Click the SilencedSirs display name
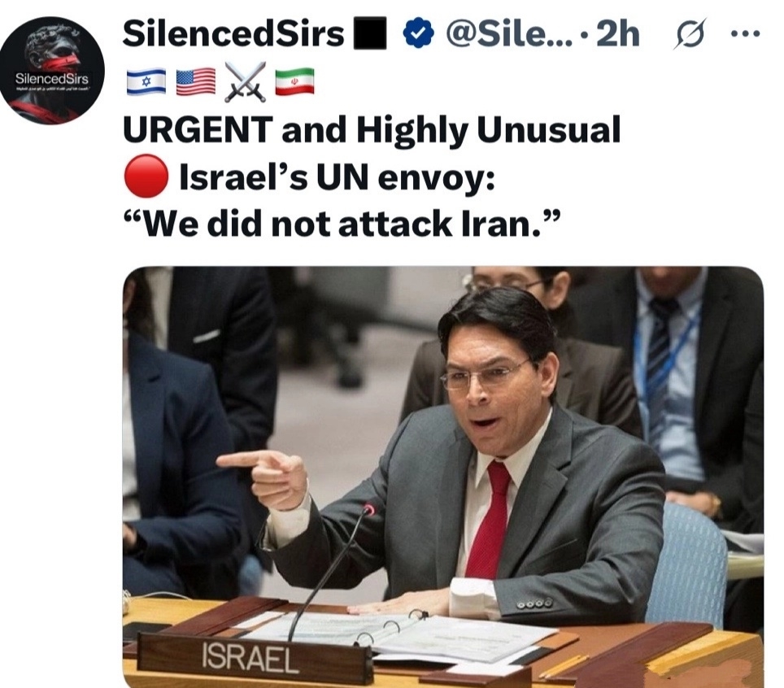784x688 pixels. (233, 34)
